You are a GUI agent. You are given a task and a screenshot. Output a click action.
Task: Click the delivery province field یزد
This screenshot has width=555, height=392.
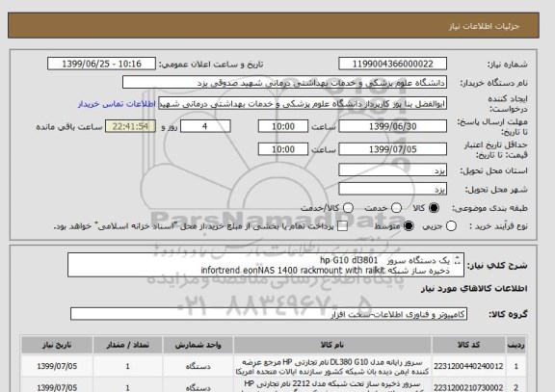(392, 170)
